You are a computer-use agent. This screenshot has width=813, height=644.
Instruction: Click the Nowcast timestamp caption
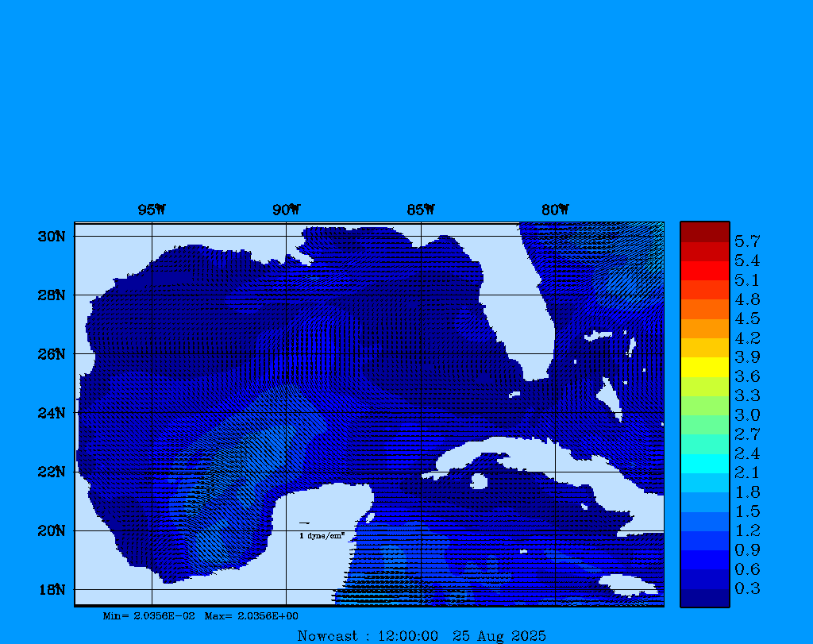point(421,636)
